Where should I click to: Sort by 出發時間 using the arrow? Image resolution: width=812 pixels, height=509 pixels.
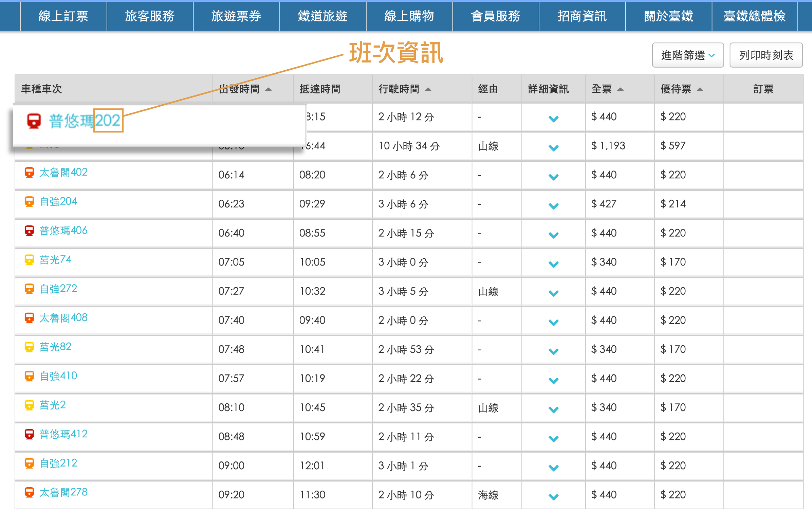[x=269, y=89]
